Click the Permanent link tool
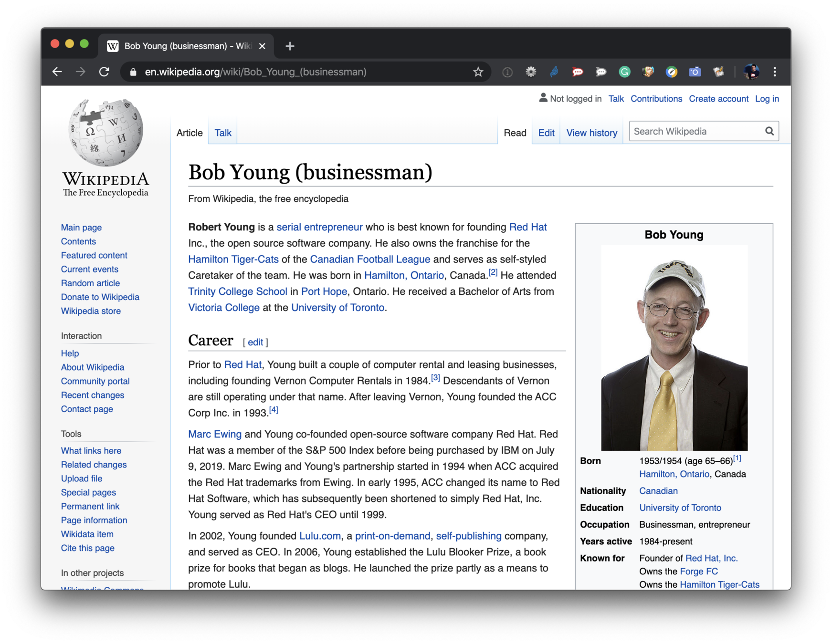832x644 pixels. pyautogui.click(x=90, y=506)
